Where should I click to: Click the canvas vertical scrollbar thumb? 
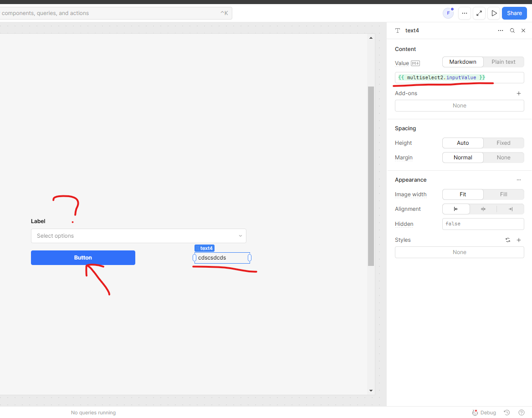coord(371,176)
